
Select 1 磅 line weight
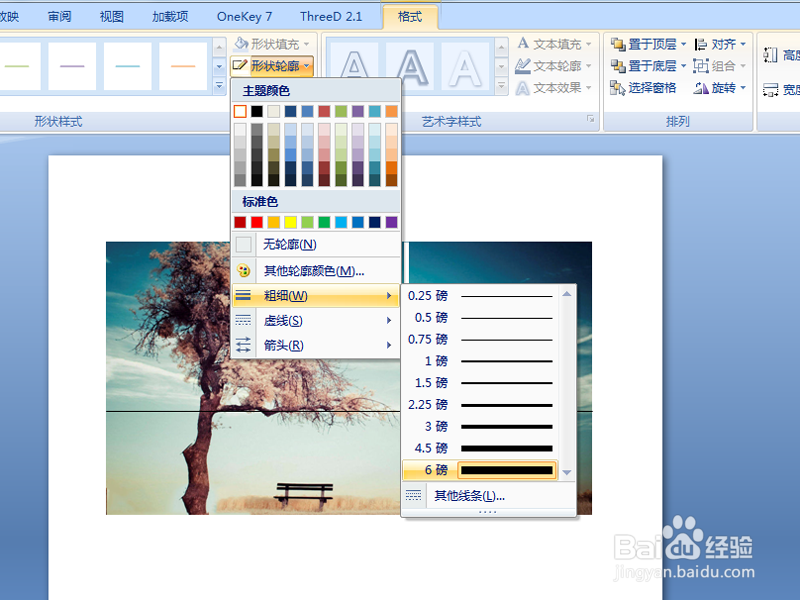[481, 361]
